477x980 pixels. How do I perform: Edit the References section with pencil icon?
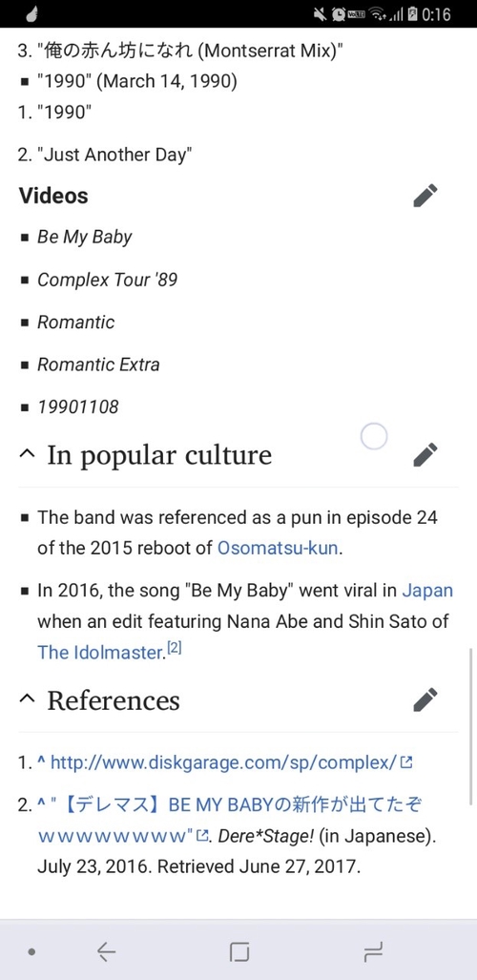tap(425, 699)
